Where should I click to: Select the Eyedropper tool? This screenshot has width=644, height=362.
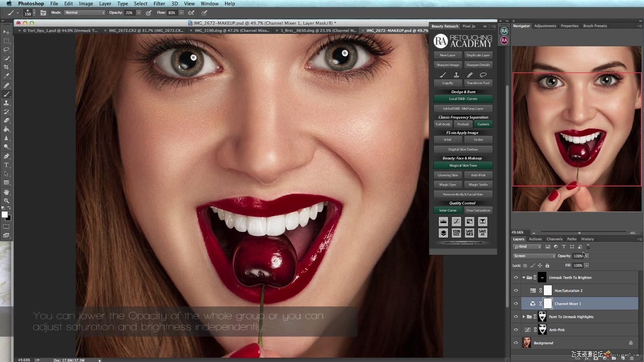6,76
